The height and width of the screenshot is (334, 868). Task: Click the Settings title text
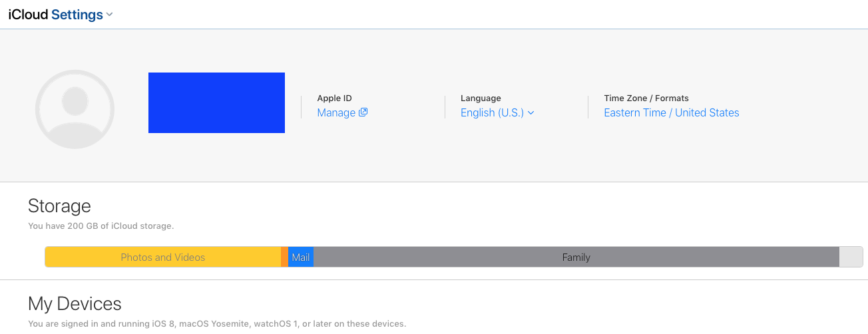pos(77,15)
